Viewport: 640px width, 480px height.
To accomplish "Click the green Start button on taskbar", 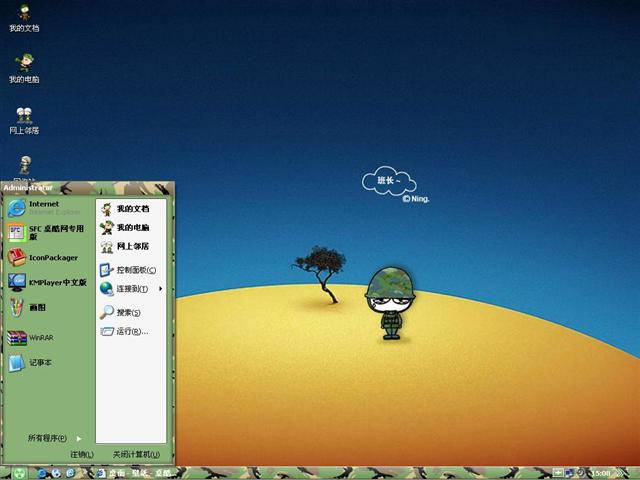I will [18, 473].
